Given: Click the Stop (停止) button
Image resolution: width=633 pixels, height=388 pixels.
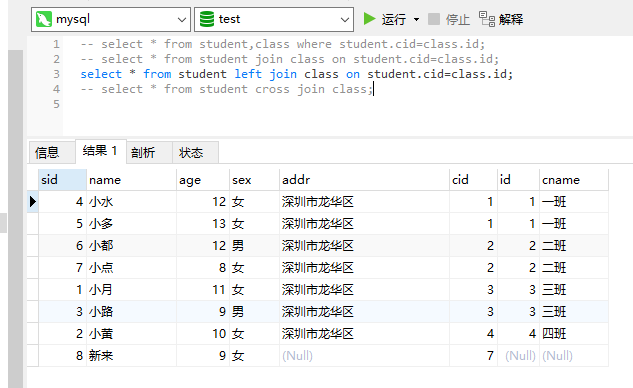Looking at the screenshot, I should (x=449, y=19).
